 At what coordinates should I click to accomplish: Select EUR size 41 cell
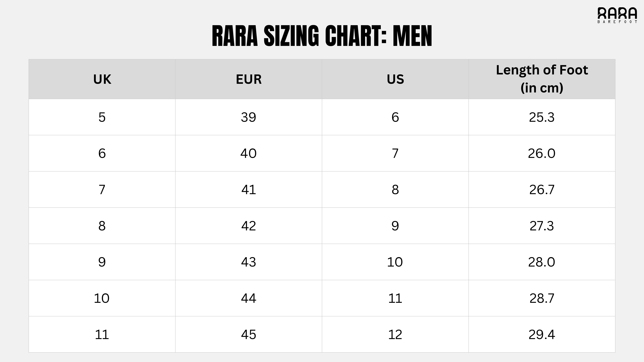coord(248,190)
